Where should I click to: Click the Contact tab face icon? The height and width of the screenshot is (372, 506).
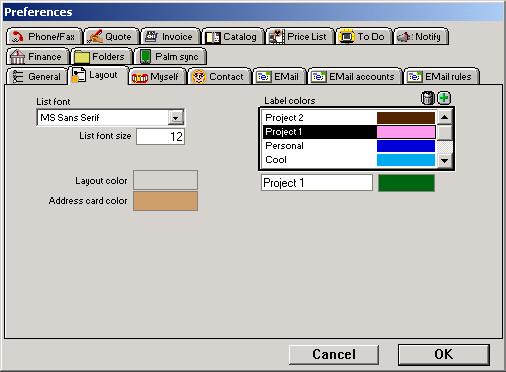[199, 77]
